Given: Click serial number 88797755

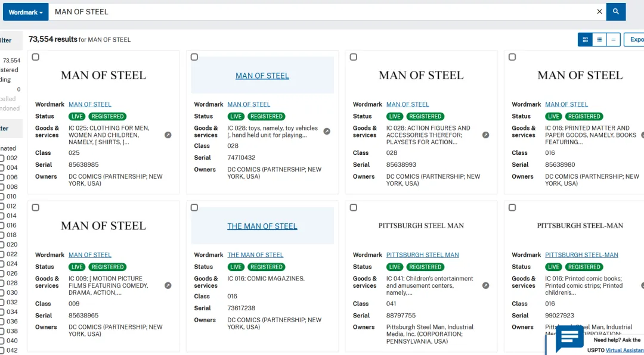Looking at the screenshot, I should (x=401, y=316).
